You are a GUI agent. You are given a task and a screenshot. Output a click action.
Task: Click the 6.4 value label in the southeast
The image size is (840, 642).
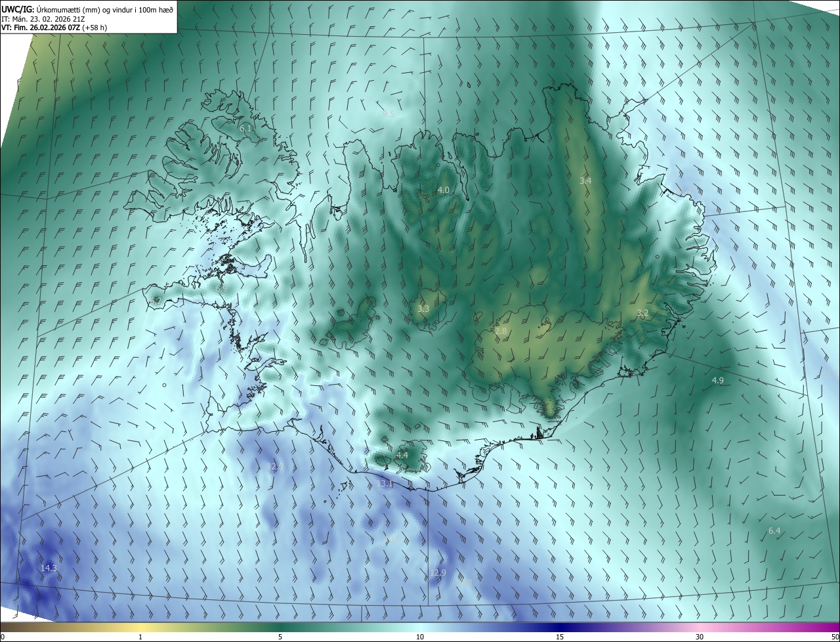click(774, 531)
